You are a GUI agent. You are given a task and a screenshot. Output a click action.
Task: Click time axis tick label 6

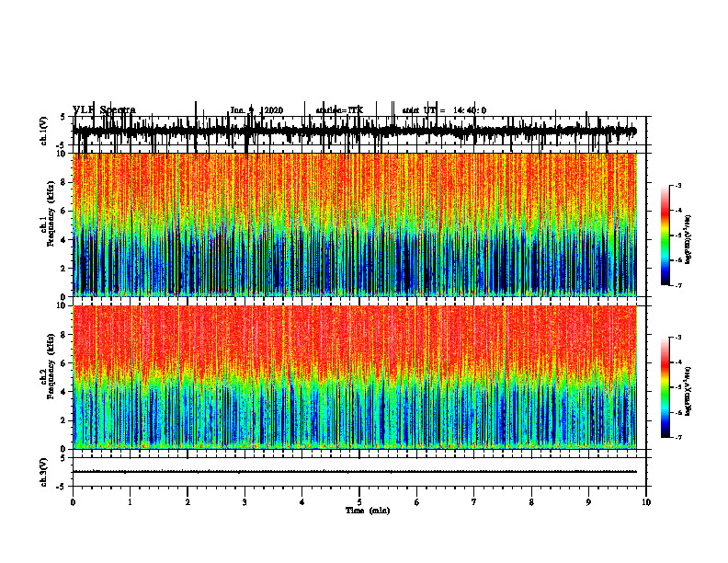coord(417,502)
